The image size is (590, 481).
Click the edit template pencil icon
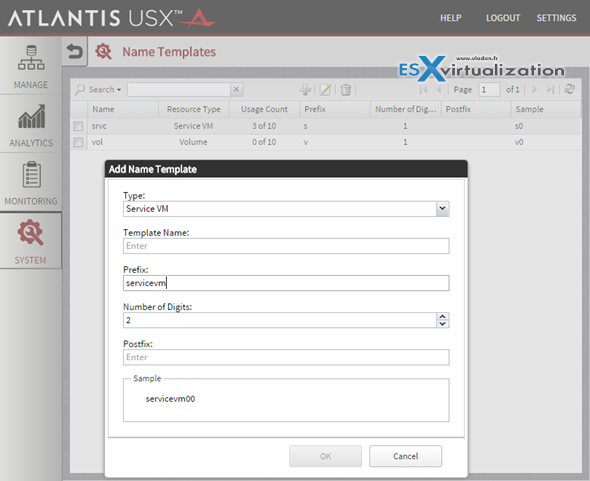[325, 90]
